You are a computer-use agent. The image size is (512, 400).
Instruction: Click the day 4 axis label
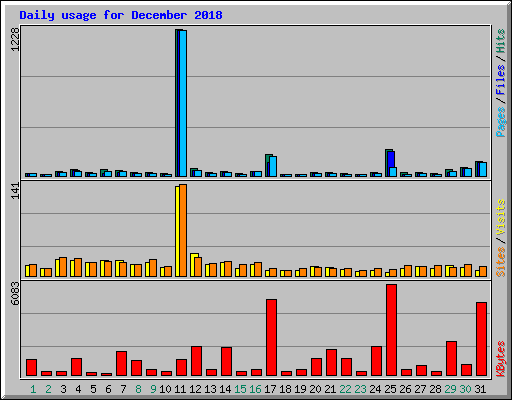click(x=78, y=389)
